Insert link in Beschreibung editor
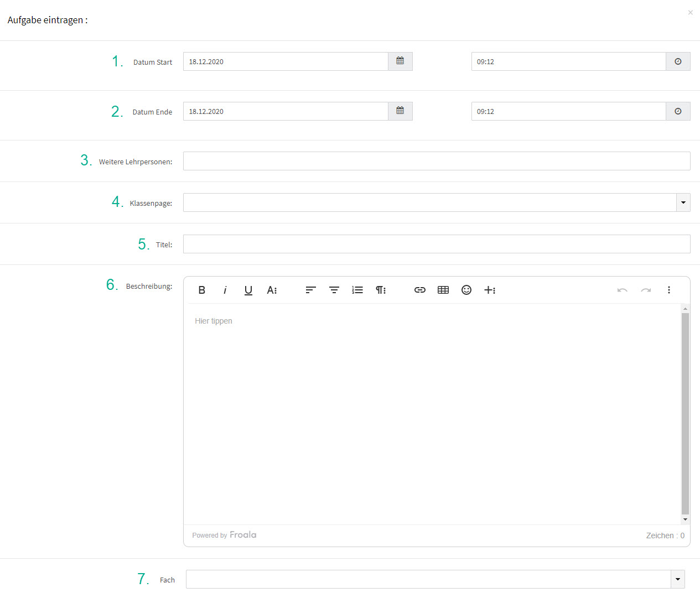 (420, 290)
